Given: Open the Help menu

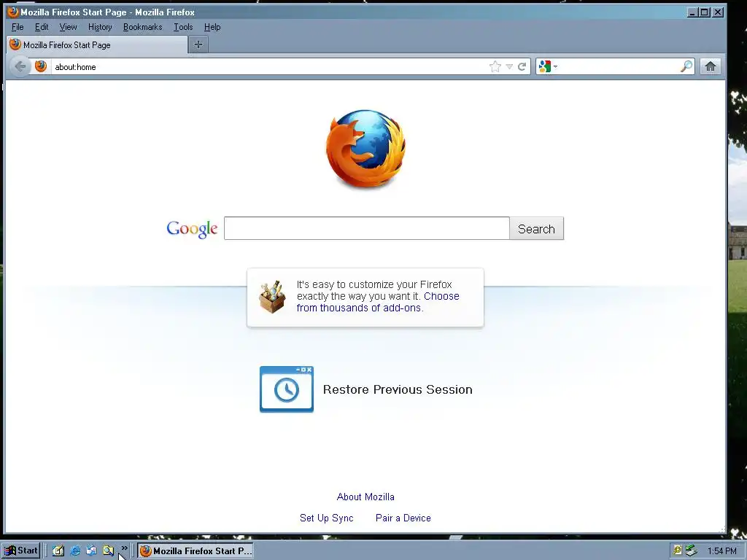Looking at the screenshot, I should [x=212, y=27].
